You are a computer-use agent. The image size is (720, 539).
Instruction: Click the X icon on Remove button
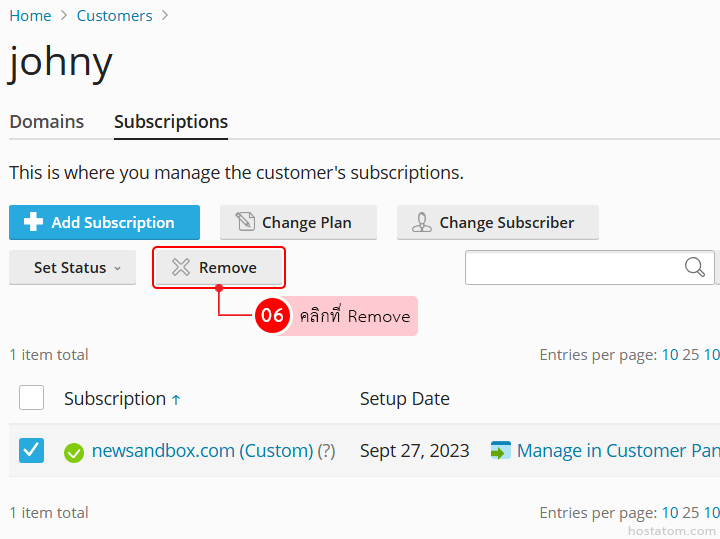(180, 267)
